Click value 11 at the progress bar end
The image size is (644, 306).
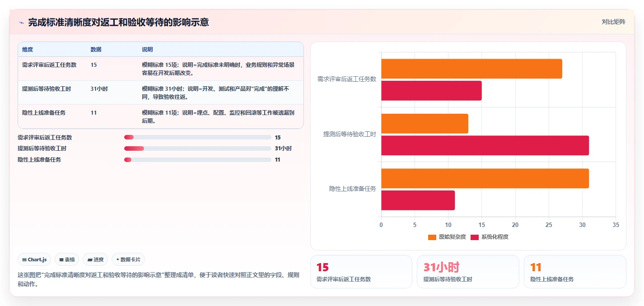click(x=278, y=160)
